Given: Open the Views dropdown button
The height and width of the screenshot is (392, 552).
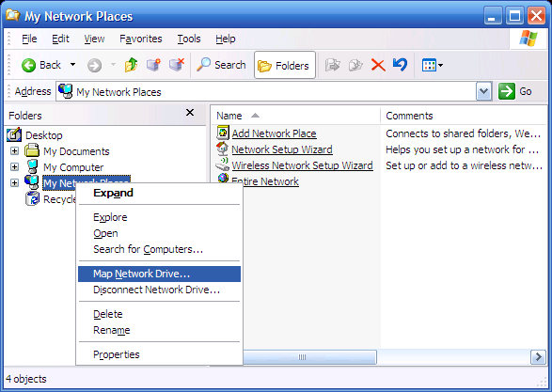Looking at the screenshot, I should click(x=433, y=65).
